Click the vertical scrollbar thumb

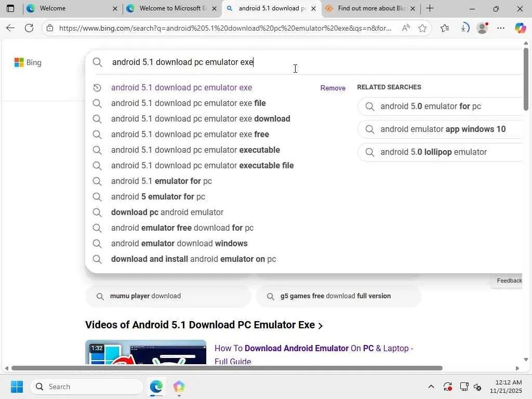click(526, 79)
